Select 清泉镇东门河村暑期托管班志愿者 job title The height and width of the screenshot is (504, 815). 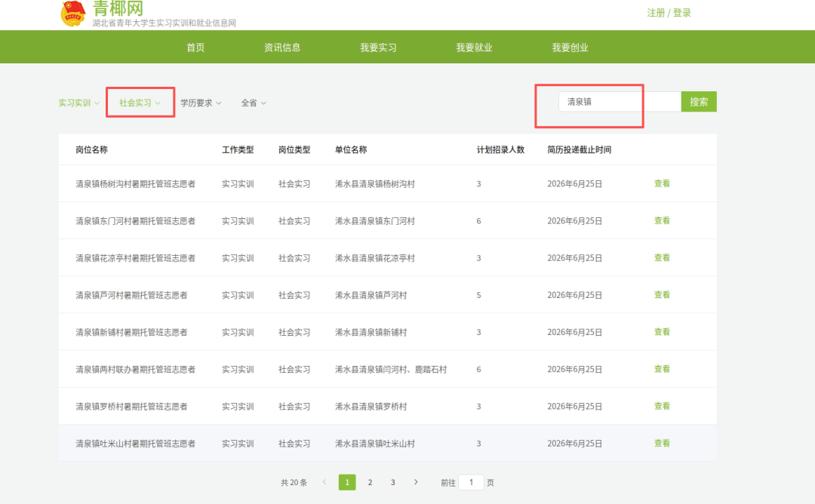(x=135, y=221)
